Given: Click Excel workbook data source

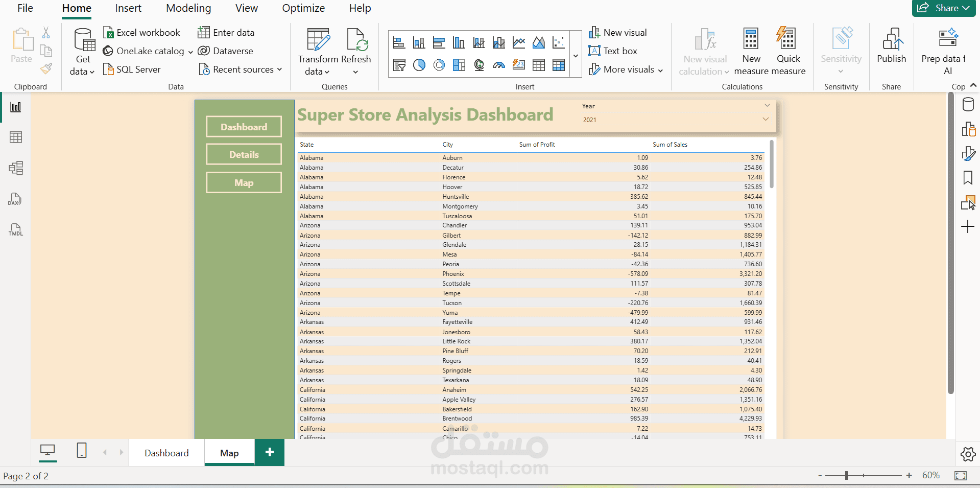Looking at the screenshot, I should coord(141,33).
